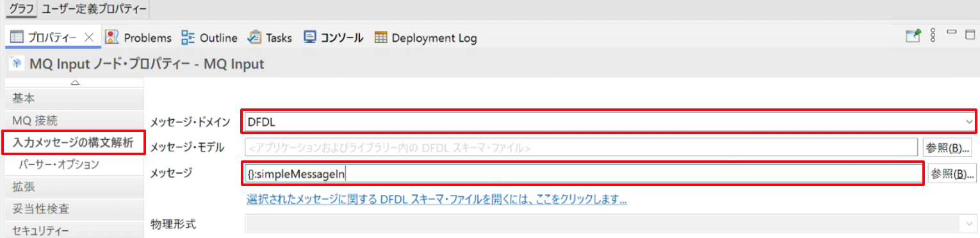Click 参照 button beside メッセージ field
980x238 pixels.
tap(951, 174)
